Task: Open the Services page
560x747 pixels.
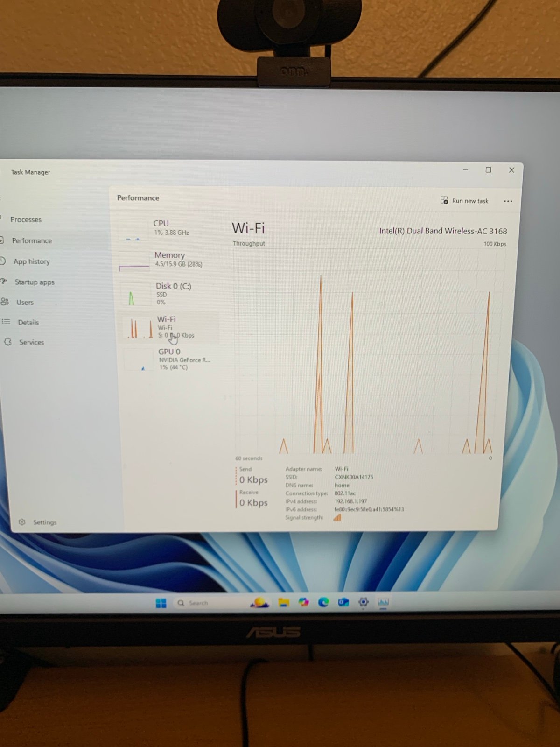Action: [x=31, y=342]
